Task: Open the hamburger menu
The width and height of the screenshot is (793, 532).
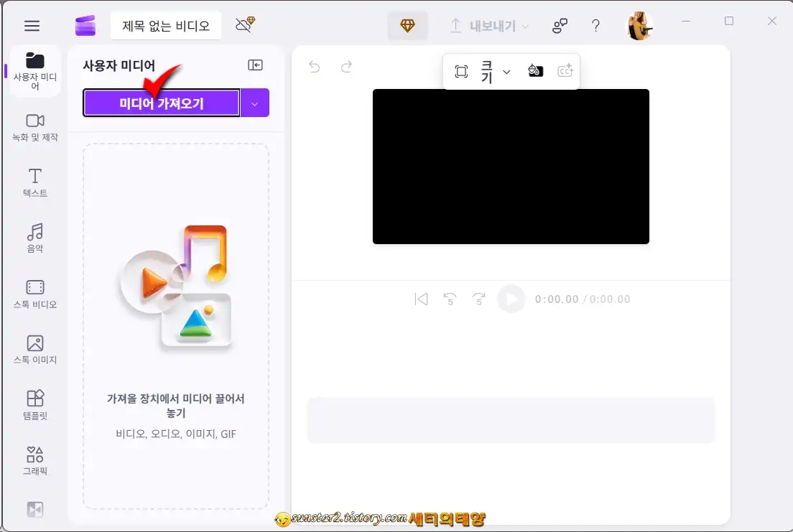Action: coord(32,26)
